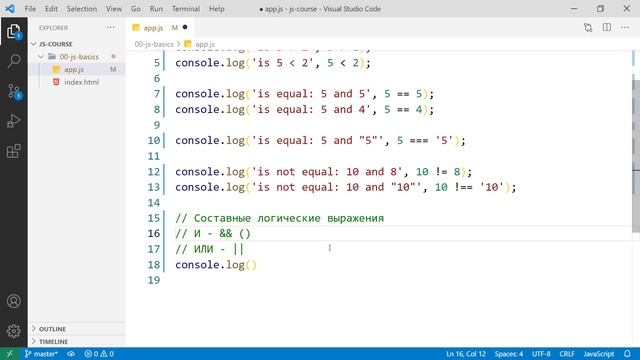Click the comment 'Составные логические выражения'
Viewport: 640px width, 360px height.
click(x=289, y=218)
